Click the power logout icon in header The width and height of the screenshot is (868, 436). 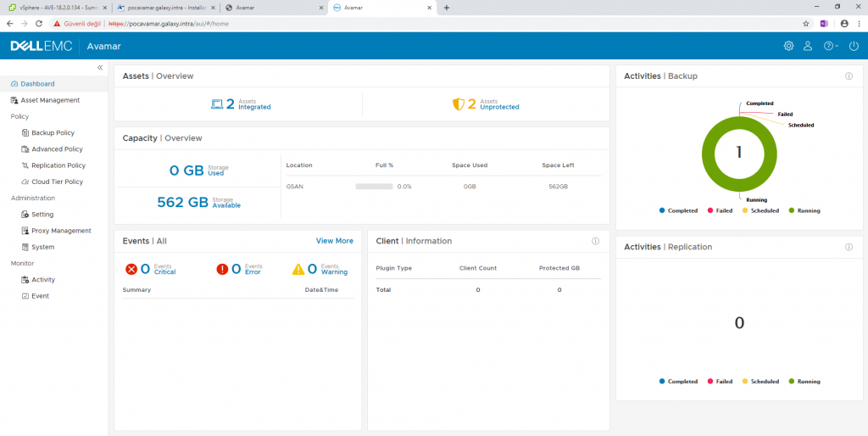(854, 46)
